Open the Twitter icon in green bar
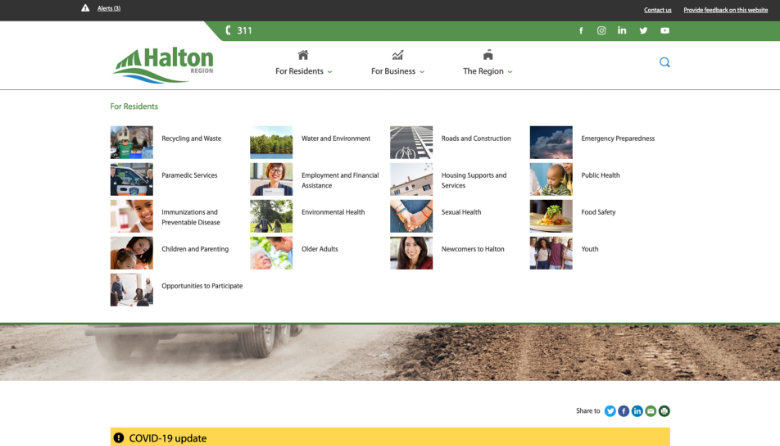The width and height of the screenshot is (780, 446). 643,31
